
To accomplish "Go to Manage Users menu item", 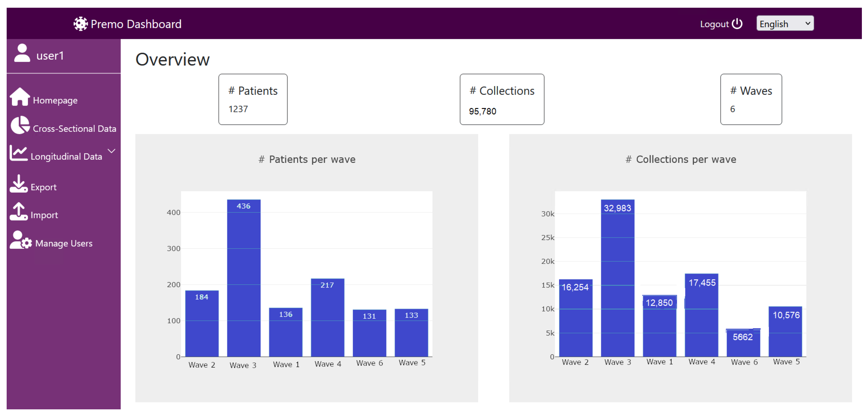I will pyautogui.click(x=64, y=243).
